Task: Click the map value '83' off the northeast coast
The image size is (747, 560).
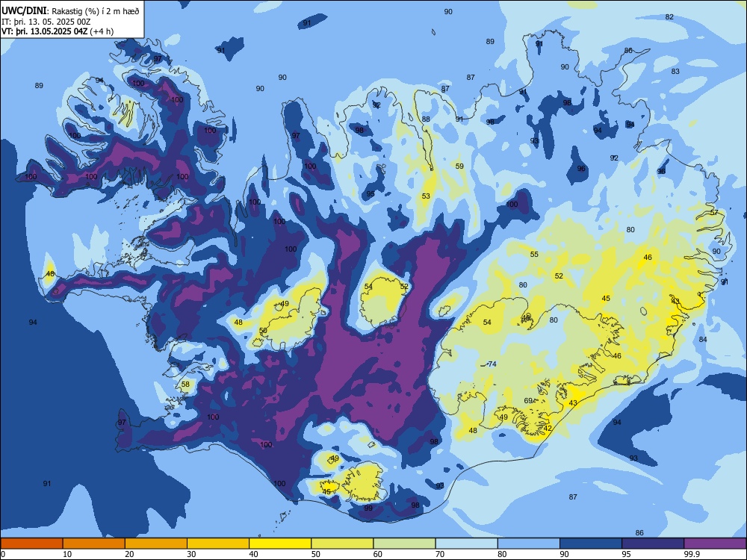Action: click(675, 72)
